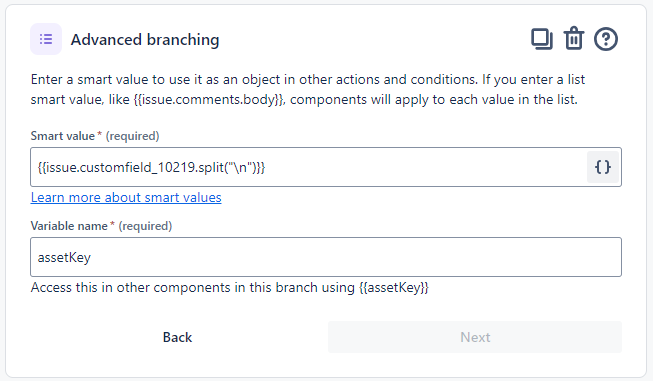The height and width of the screenshot is (381, 653).
Task: Go back using the Back button
Action: (x=177, y=337)
